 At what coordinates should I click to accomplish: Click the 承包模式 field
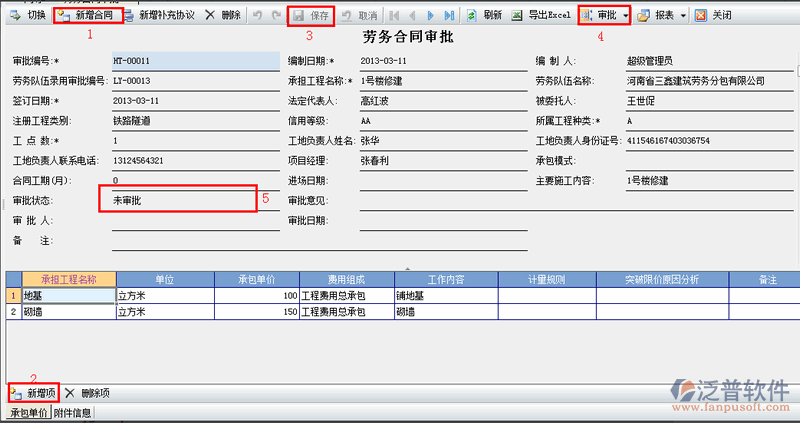710,161
